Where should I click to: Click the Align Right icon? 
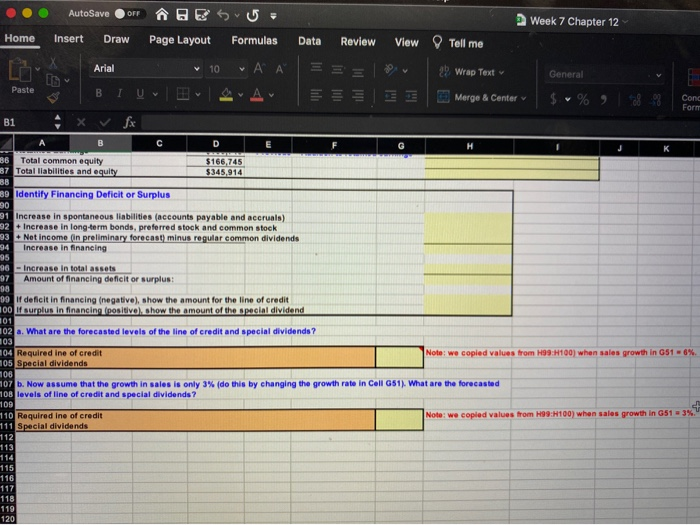click(x=358, y=96)
